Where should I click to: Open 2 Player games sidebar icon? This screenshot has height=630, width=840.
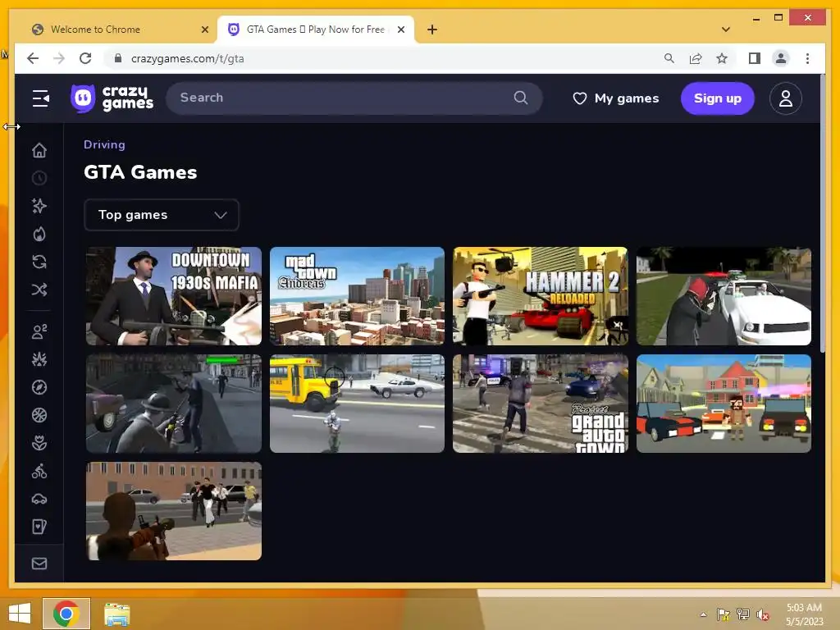[x=39, y=331]
